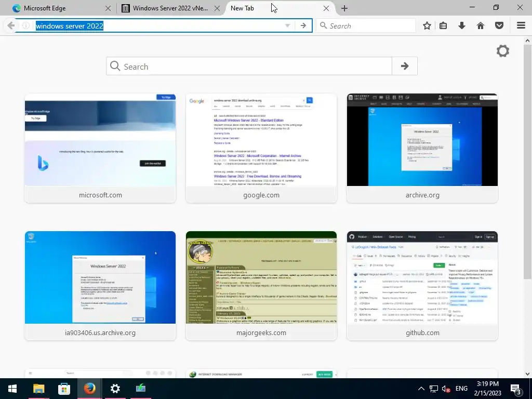Open the archive.org top site tile
This screenshot has height=399, width=532.
tap(422, 148)
